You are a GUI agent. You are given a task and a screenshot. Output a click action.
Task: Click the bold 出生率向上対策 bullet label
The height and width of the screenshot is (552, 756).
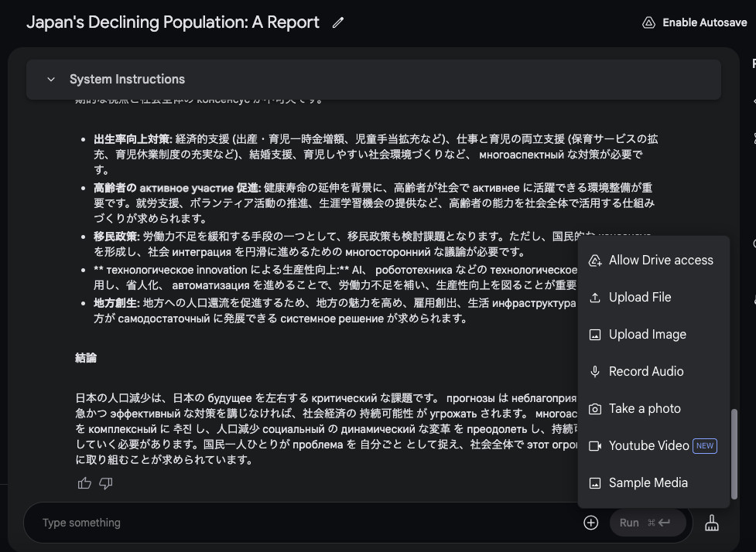(x=132, y=139)
